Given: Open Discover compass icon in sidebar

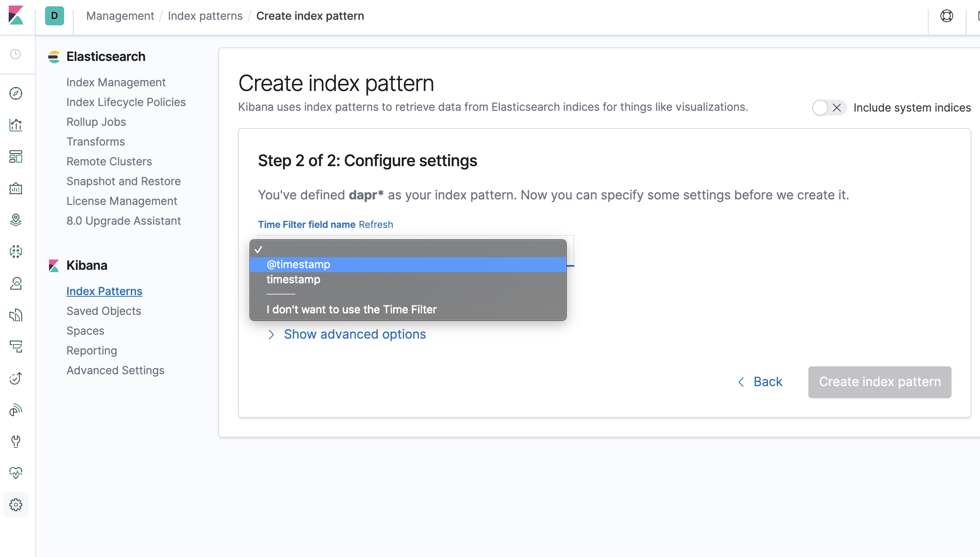Looking at the screenshot, I should point(16,93).
